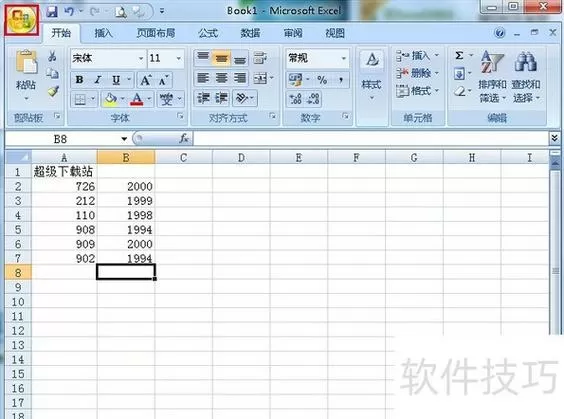The height and width of the screenshot is (419, 564).
Task: Apply cell borders
Action: 79,99
